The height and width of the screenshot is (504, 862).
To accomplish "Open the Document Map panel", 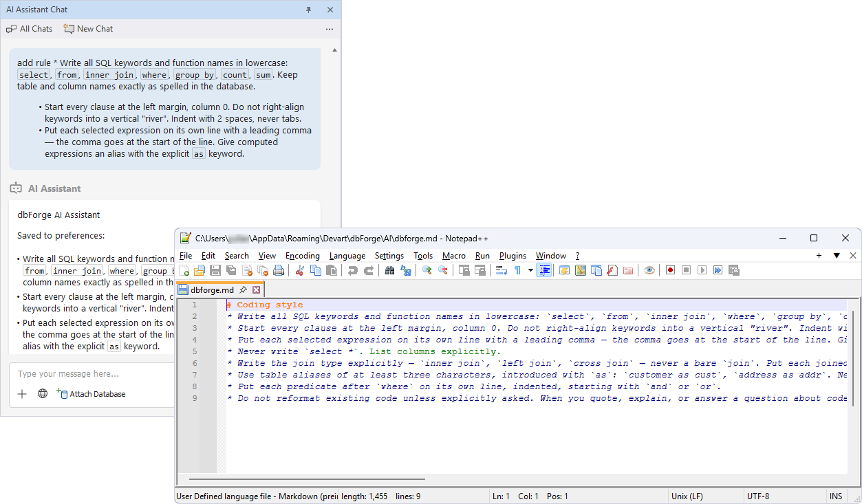I will [x=580, y=270].
